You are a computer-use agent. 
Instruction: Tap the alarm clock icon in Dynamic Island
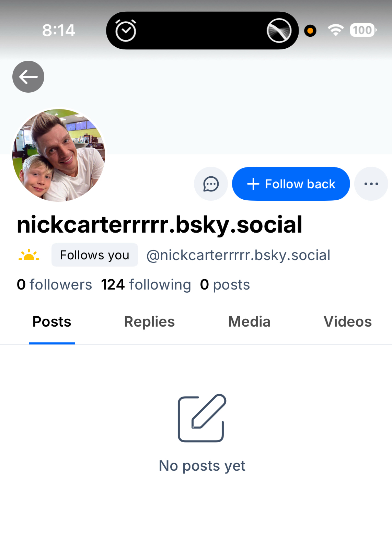pos(126,31)
